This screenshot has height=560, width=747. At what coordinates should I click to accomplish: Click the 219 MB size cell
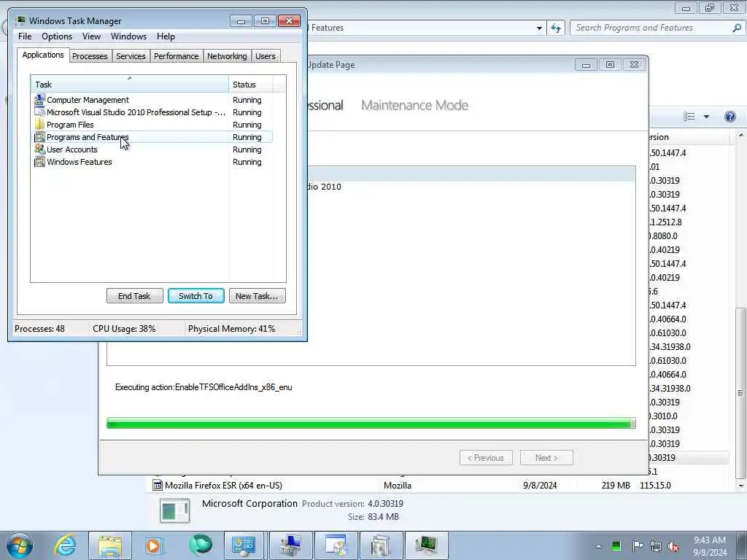pyautogui.click(x=615, y=485)
